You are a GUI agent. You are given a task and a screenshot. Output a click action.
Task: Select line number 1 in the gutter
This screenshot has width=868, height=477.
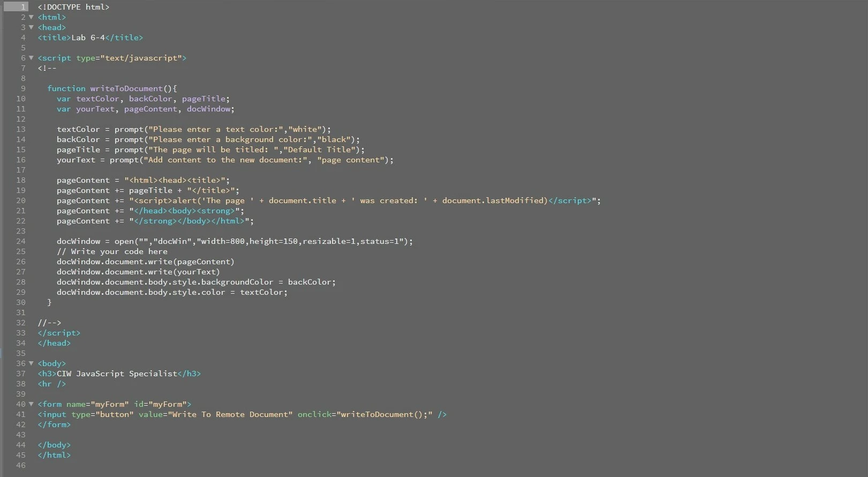coord(23,7)
